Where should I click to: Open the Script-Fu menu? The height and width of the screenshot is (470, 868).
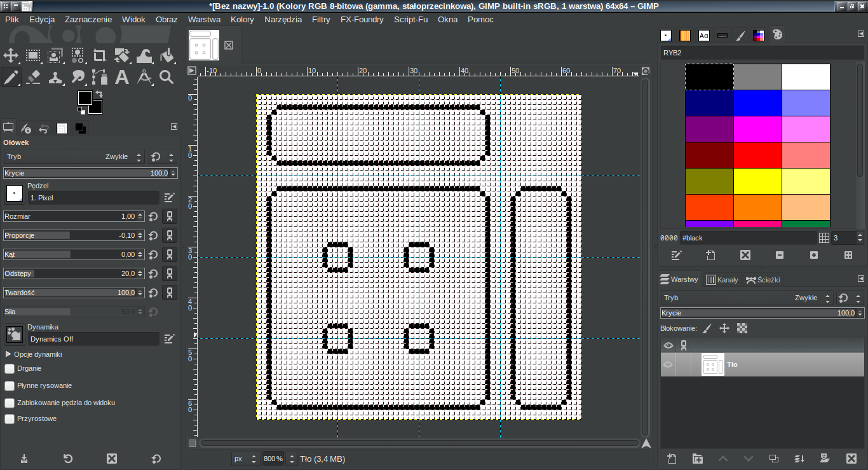click(x=410, y=20)
